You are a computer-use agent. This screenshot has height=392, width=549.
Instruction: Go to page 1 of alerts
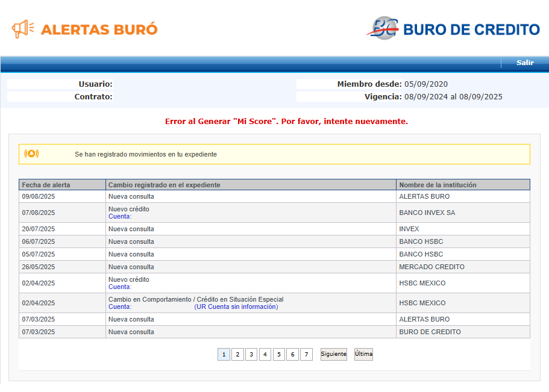224,354
